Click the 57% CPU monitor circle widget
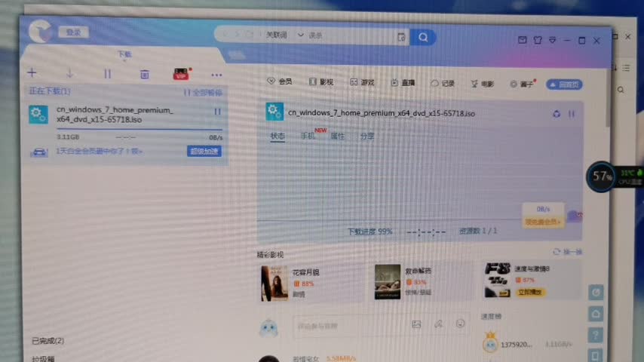The width and height of the screenshot is (644, 362). tap(601, 176)
